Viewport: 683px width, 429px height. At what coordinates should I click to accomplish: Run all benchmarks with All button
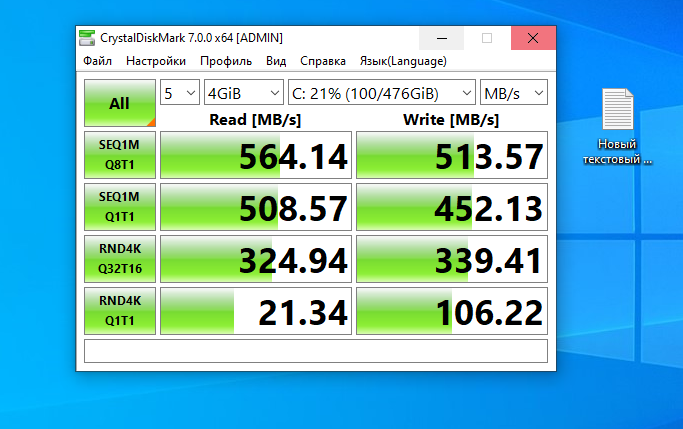pos(120,103)
